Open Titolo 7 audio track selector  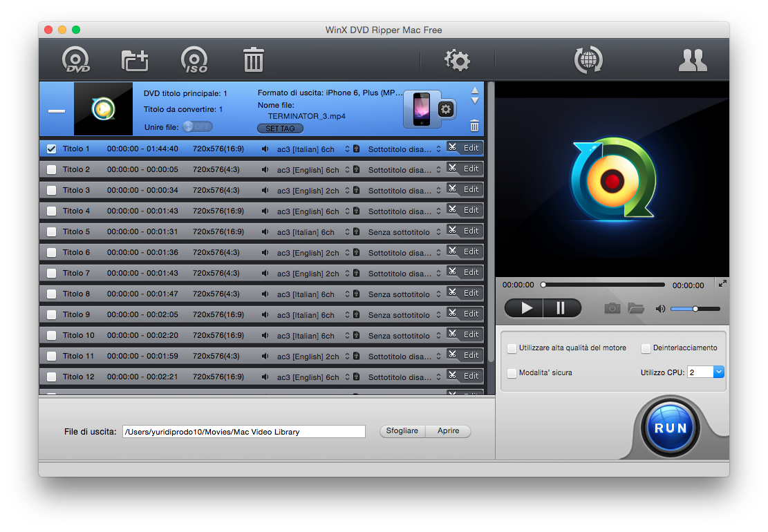[x=347, y=273]
